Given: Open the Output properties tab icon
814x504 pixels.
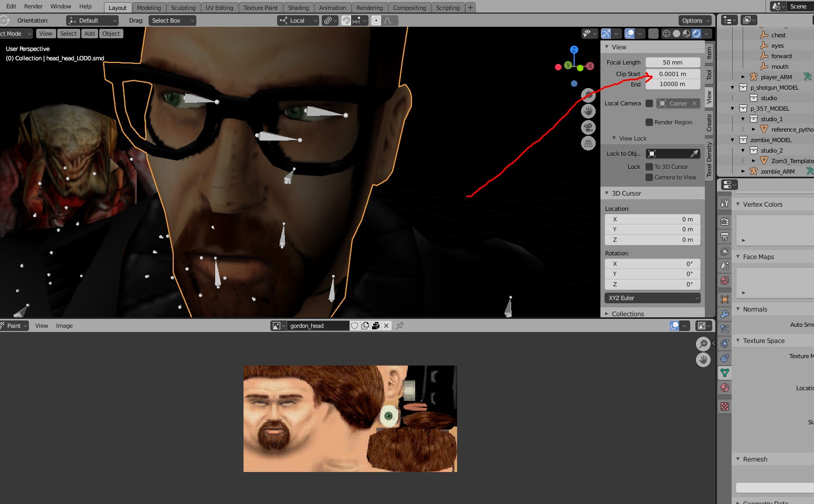Looking at the screenshot, I should [725, 237].
